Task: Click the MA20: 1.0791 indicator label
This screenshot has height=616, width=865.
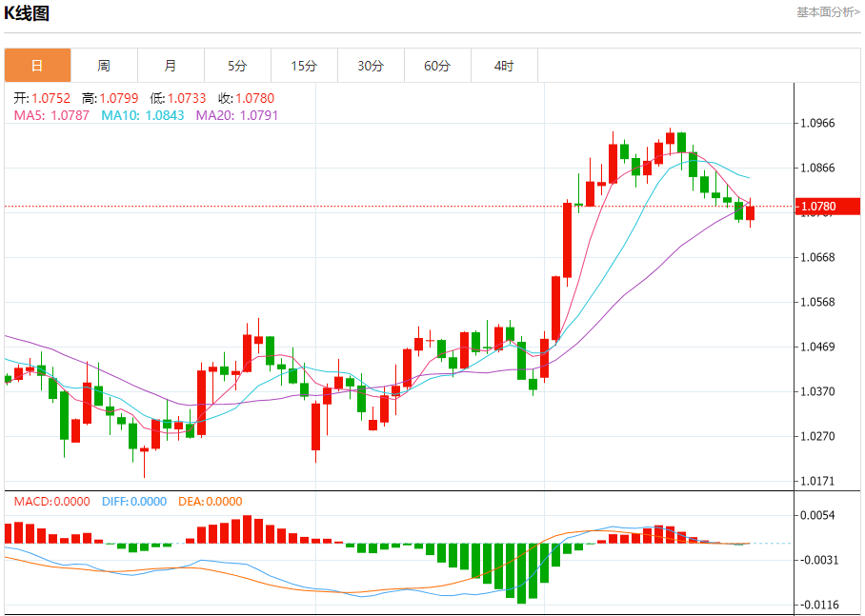Action: click(x=237, y=115)
